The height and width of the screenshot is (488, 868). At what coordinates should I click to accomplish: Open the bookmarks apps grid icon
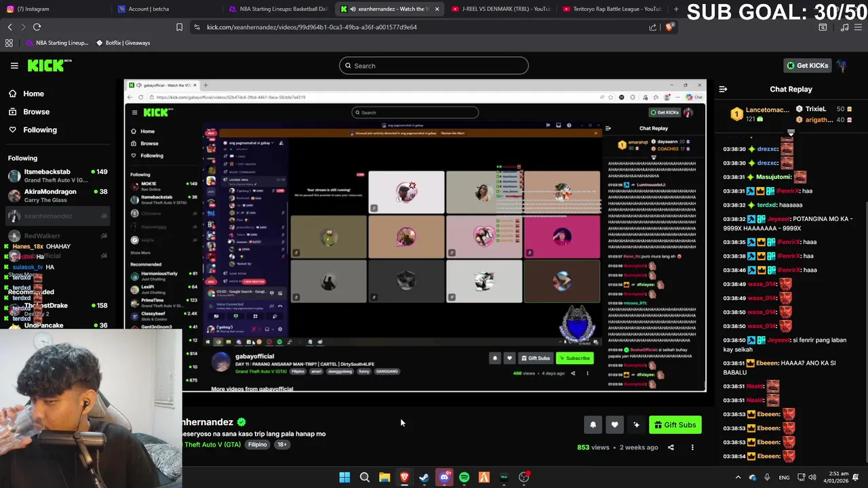pyautogui.click(x=9, y=43)
